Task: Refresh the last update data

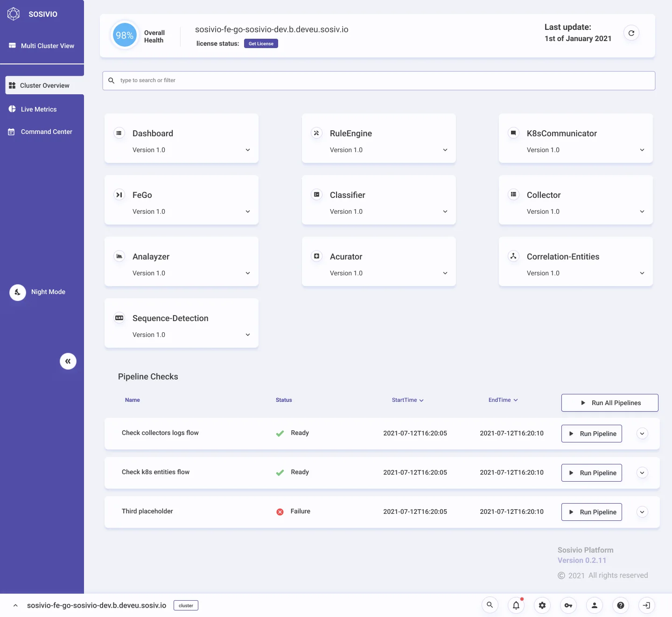Action: tap(631, 33)
